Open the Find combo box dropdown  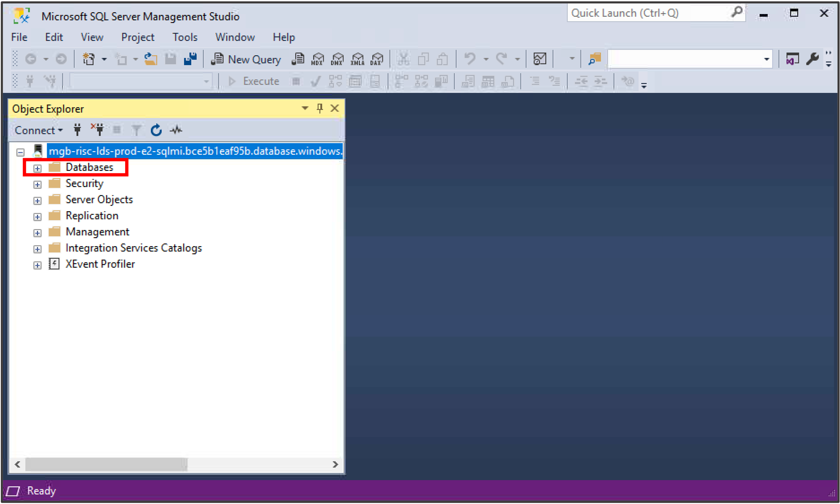click(766, 59)
